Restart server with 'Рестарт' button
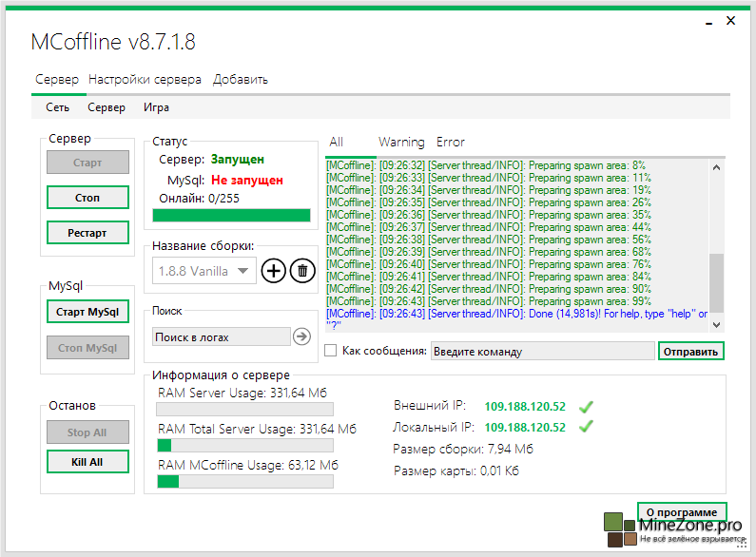Viewport: 756px width, 557px height. (87, 233)
